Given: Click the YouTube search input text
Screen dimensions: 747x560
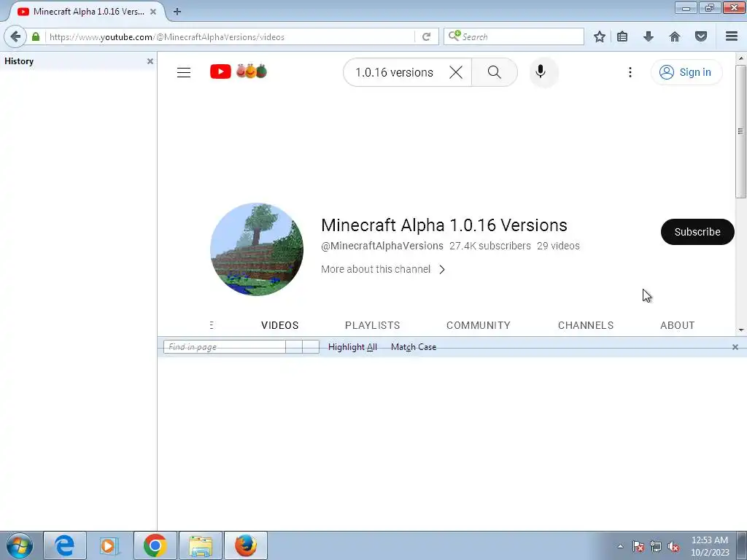Looking at the screenshot, I should tap(394, 72).
